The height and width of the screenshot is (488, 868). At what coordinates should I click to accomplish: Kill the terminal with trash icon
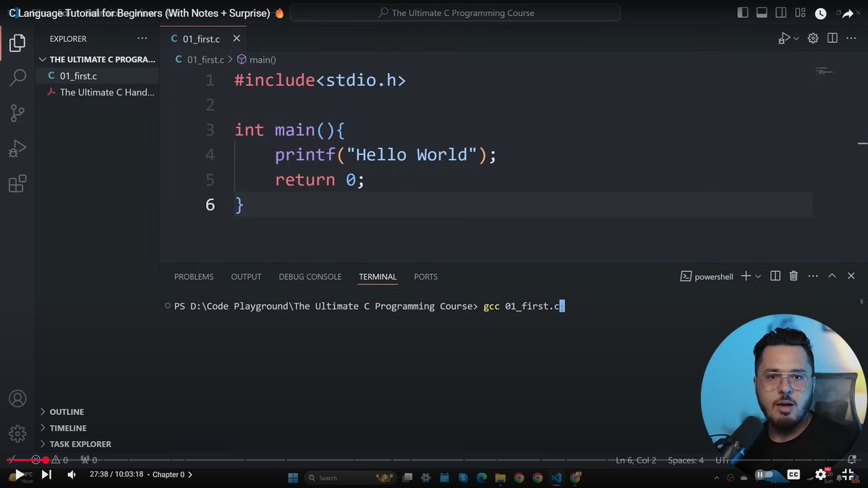(x=793, y=276)
